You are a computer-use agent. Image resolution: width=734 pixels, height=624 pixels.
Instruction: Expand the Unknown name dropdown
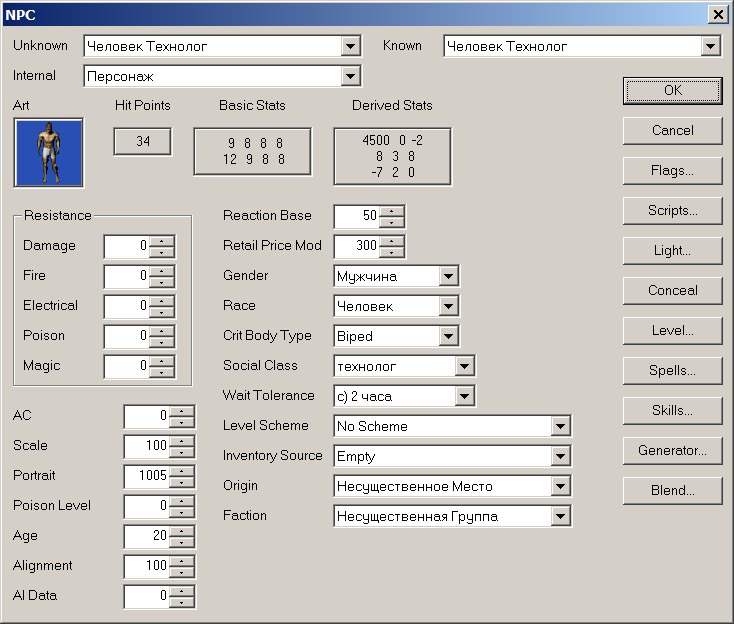pyautogui.click(x=350, y=46)
